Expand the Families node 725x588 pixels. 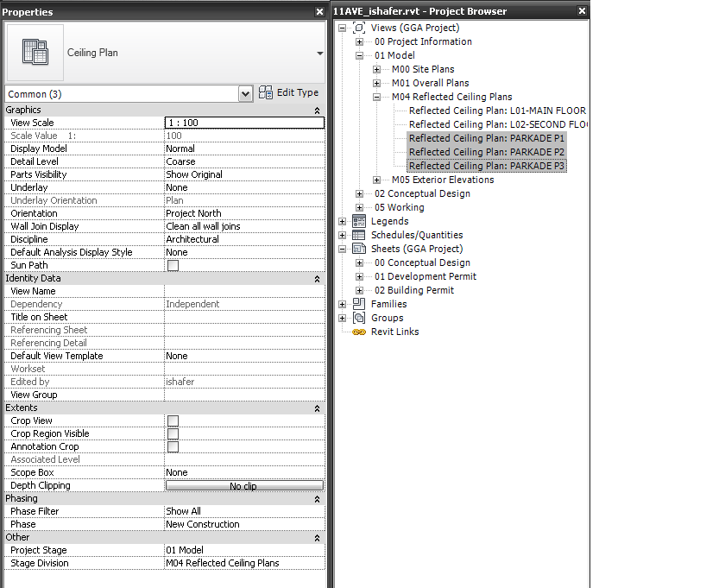342,305
